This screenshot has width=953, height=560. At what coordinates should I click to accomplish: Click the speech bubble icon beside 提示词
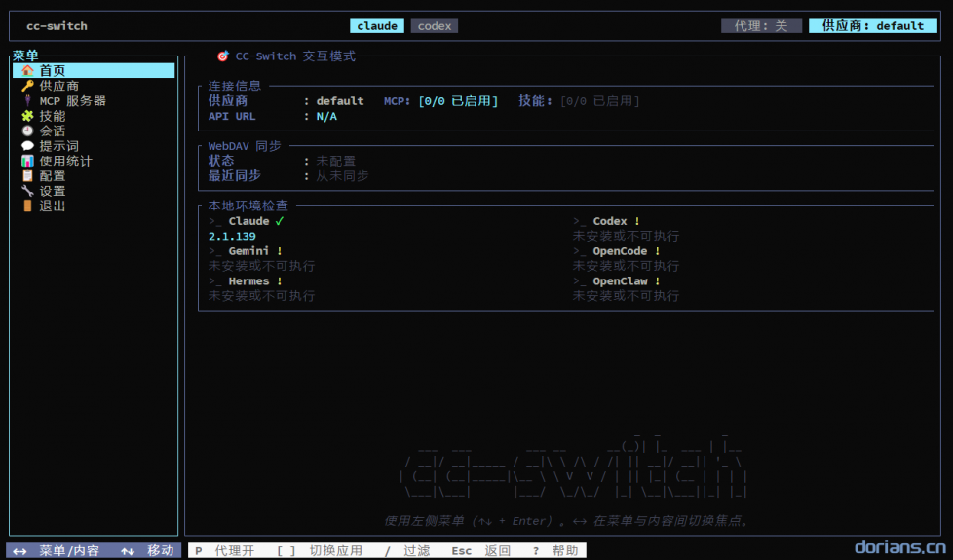coord(27,146)
